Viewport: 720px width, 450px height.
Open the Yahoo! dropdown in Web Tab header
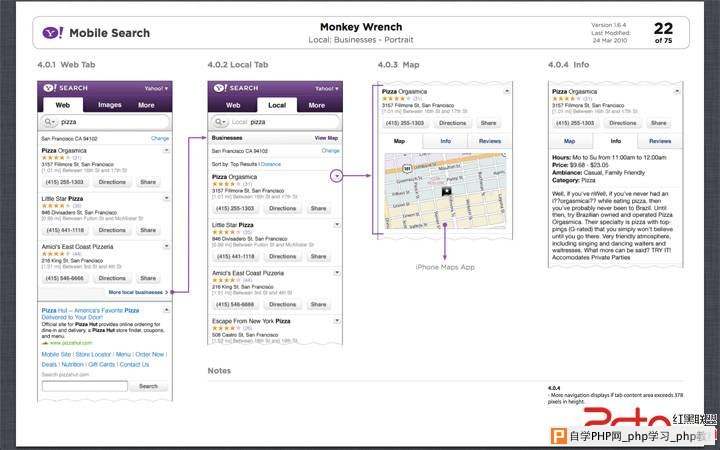click(156, 88)
